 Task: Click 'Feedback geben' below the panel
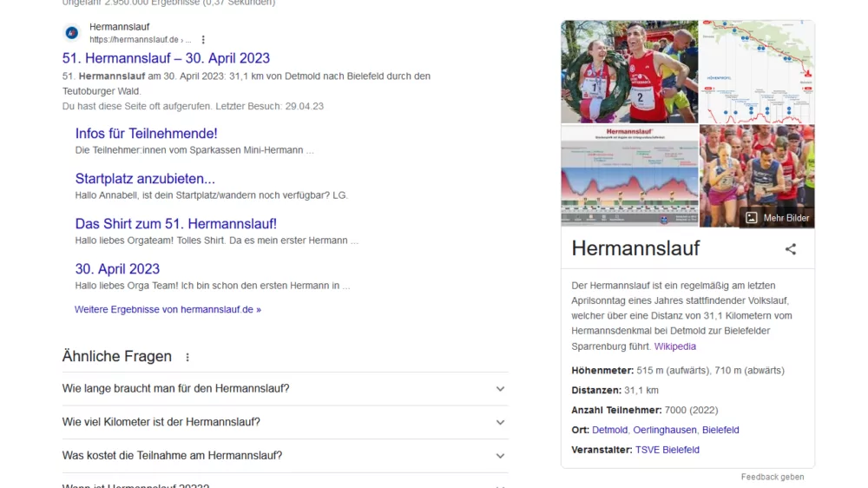773,477
